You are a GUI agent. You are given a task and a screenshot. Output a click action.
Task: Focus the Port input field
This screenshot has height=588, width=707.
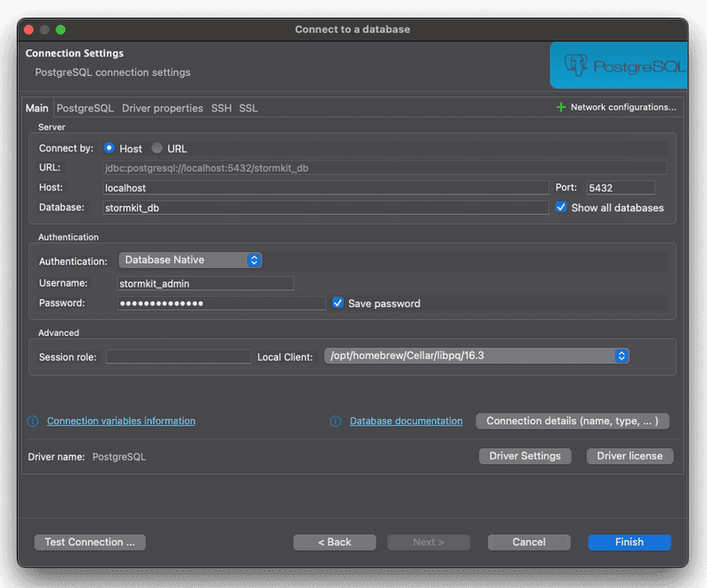[620, 187]
